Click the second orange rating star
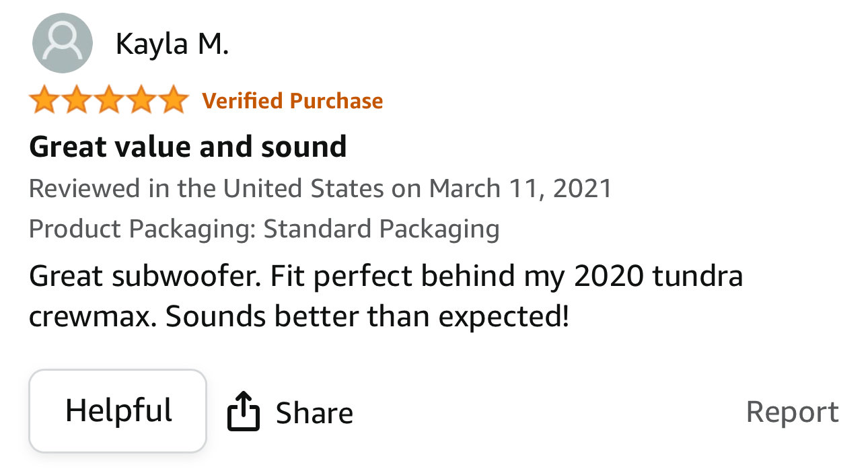 pyautogui.click(x=76, y=100)
